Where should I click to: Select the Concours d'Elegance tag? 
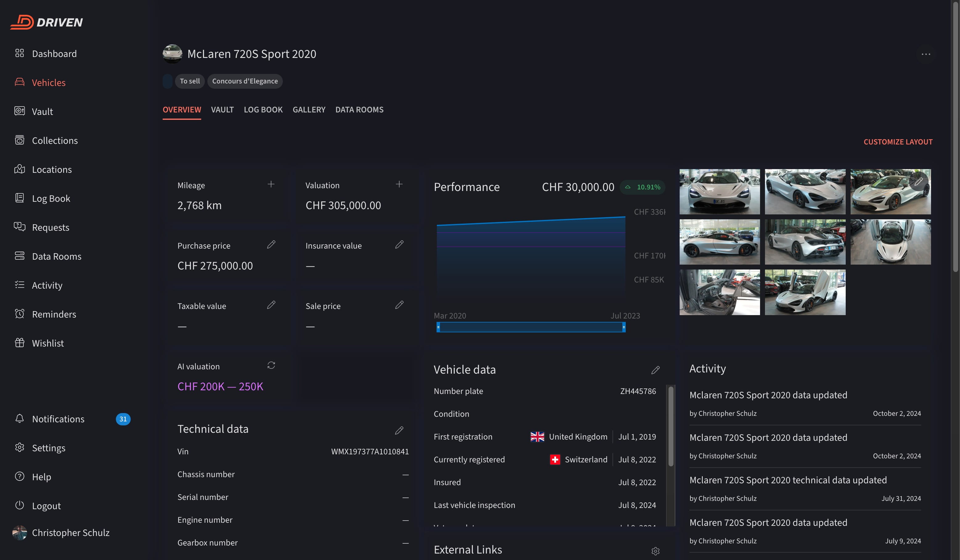(245, 81)
